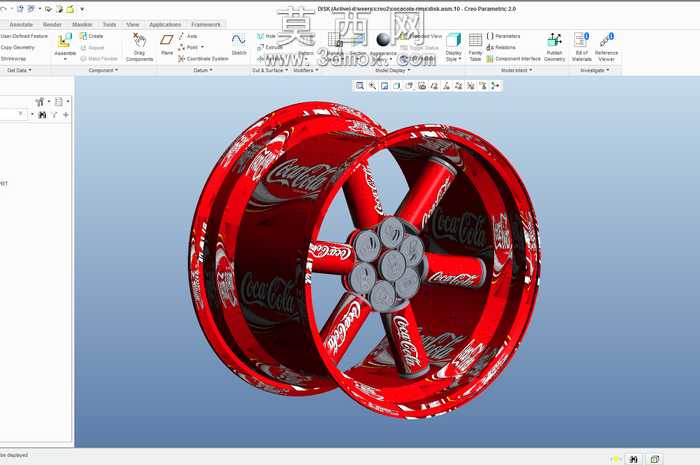This screenshot has height=465, width=700.
Task: Expand the Cut & Surface group
Action: coord(269,70)
